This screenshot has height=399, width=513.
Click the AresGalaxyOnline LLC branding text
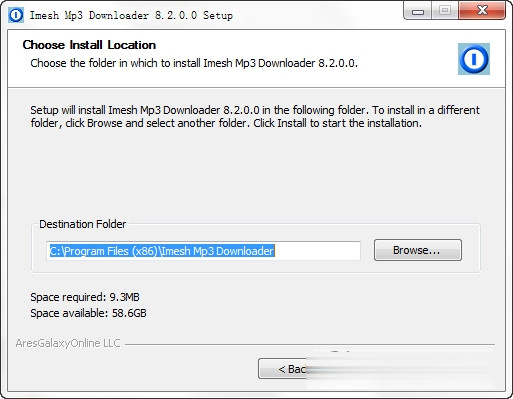tap(68, 343)
